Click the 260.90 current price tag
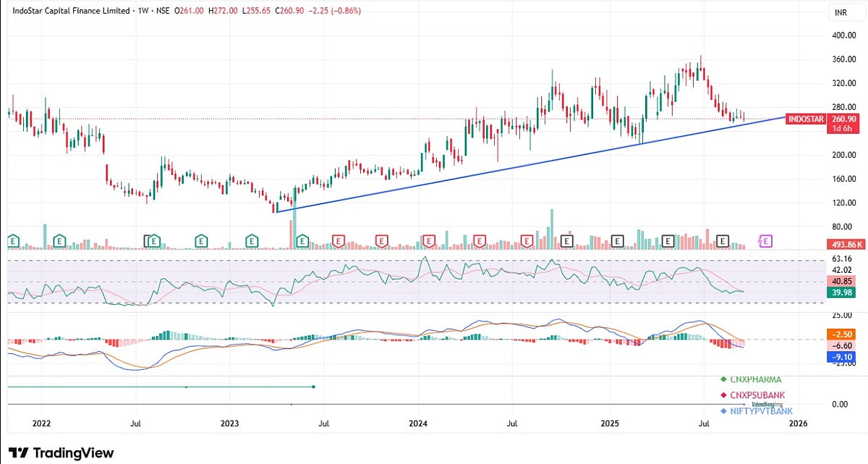 pyautogui.click(x=843, y=119)
